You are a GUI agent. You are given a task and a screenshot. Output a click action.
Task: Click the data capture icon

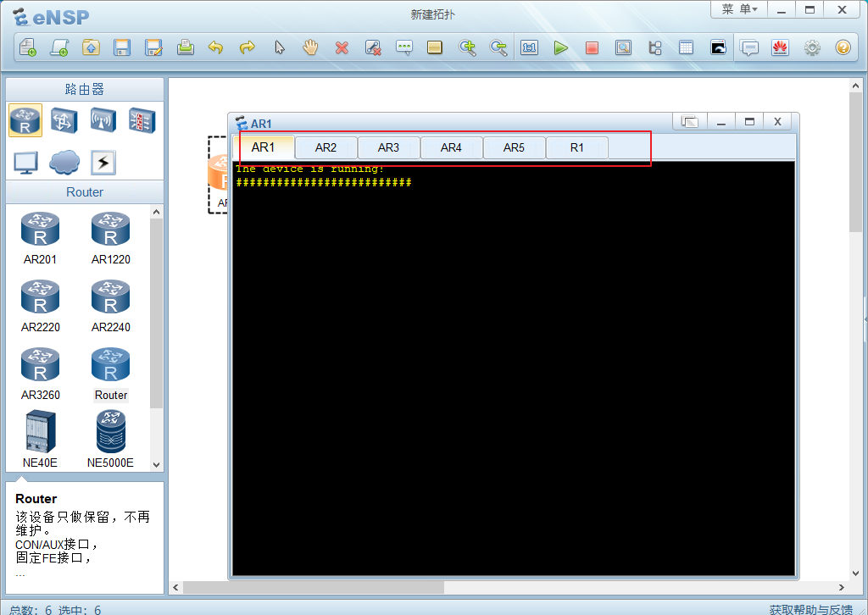[x=623, y=47]
